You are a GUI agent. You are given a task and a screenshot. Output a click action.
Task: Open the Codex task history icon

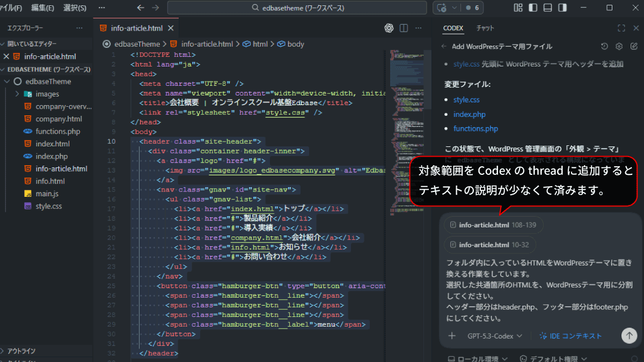click(604, 47)
